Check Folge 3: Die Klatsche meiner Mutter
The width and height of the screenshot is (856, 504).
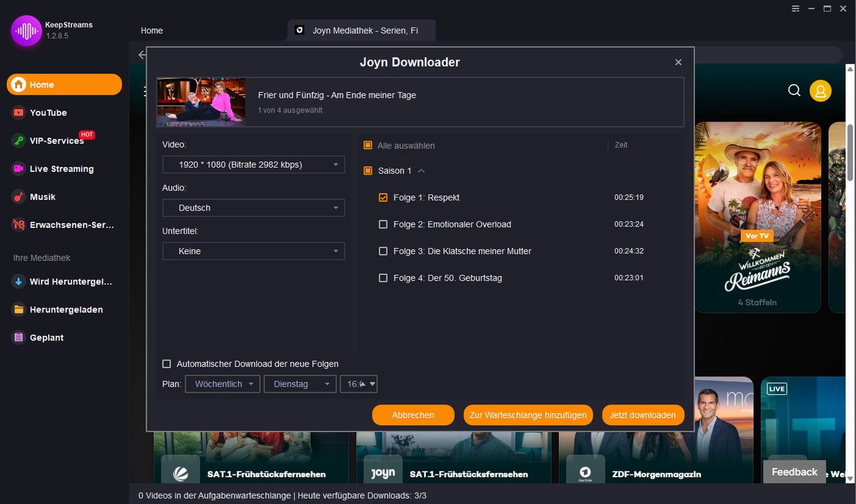383,251
